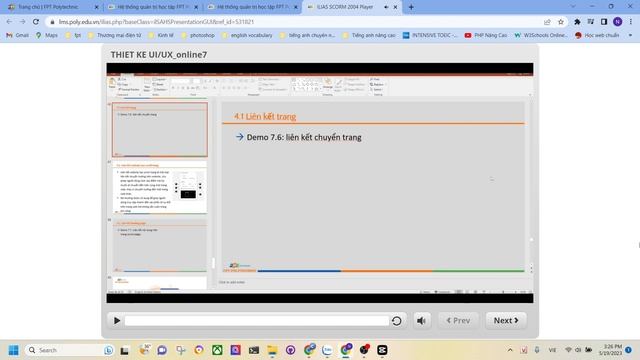640x360 pixels.
Task: Open the Gmail bookmark
Action: coord(17,36)
